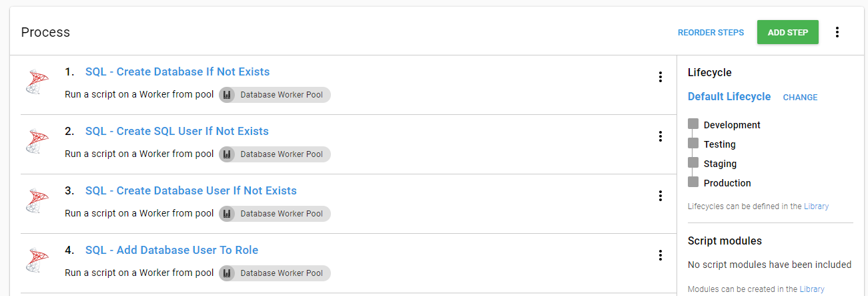Open overflow menu for Create Database step
The width and height of the screenshot is (868, 296).
click(x=661, y=77)
